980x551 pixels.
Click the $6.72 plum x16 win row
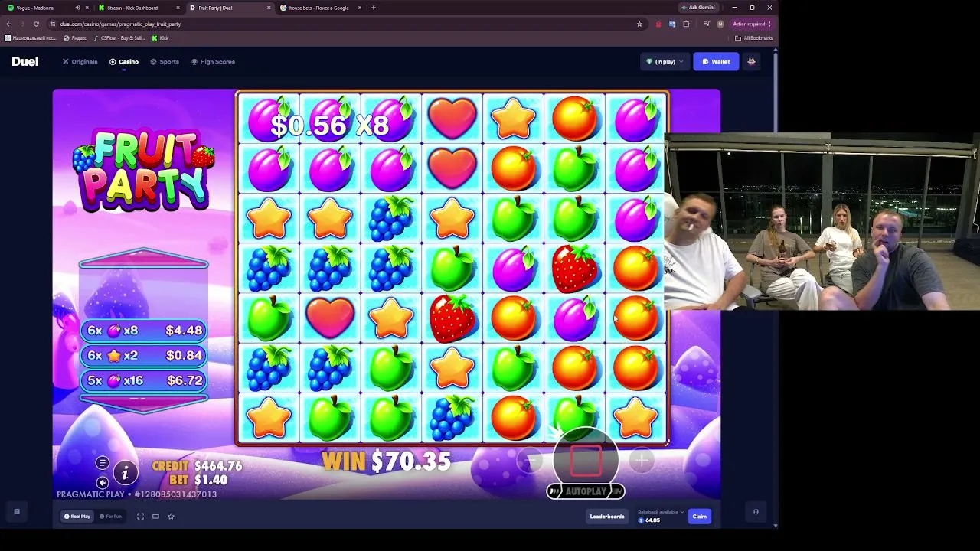[x=144, y=380]
